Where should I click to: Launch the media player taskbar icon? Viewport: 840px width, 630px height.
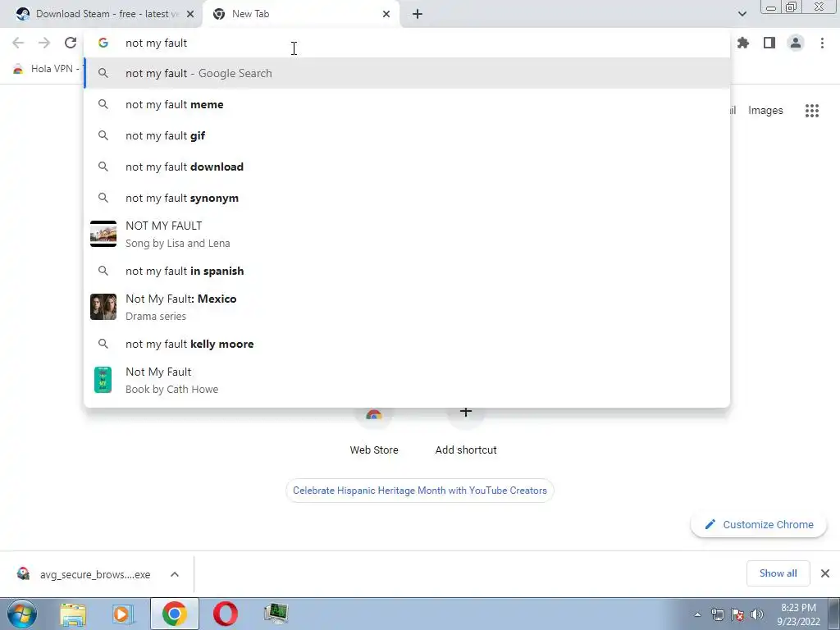coord(123,614)
